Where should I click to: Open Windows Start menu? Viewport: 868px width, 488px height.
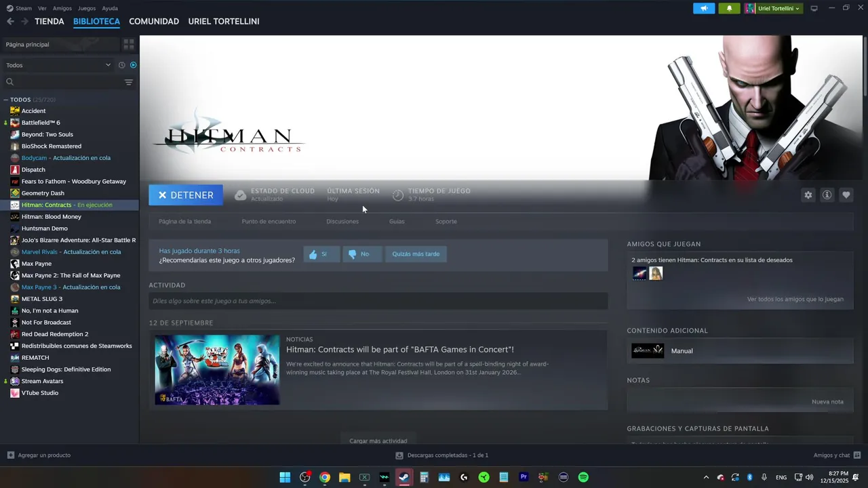coord(285,477)
